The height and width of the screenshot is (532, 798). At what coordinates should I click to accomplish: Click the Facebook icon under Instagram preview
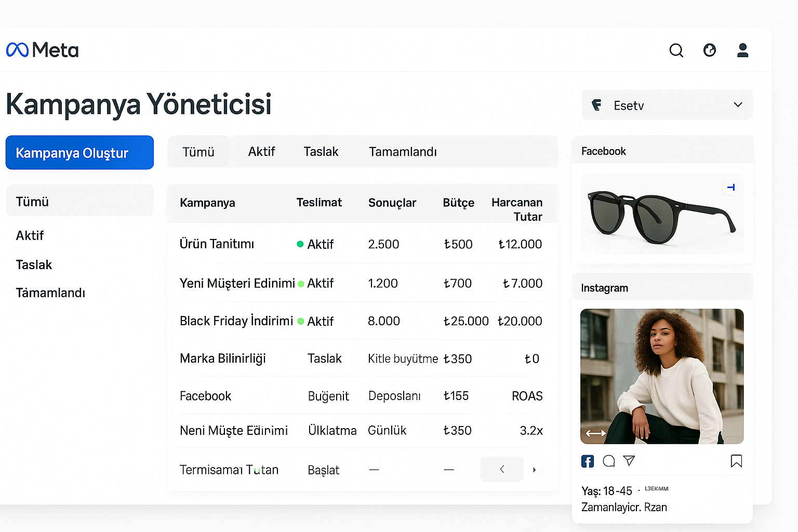pos(588,461)
